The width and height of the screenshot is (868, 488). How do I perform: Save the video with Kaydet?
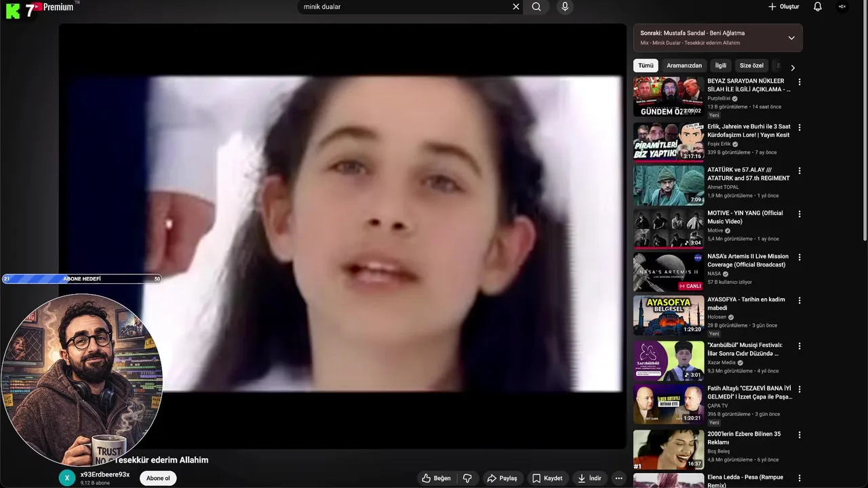[547, 478]
